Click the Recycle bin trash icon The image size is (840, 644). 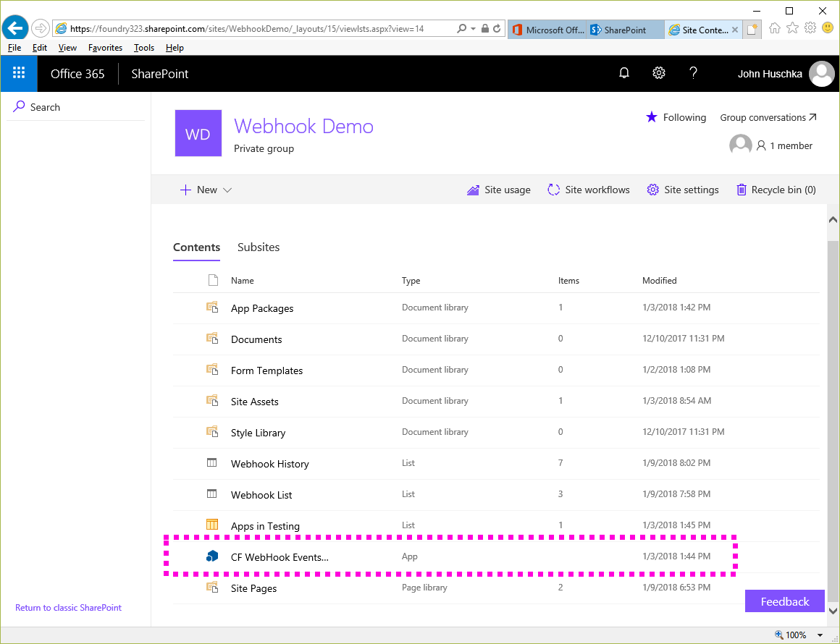pyautogui.click(x=742, y=190)
